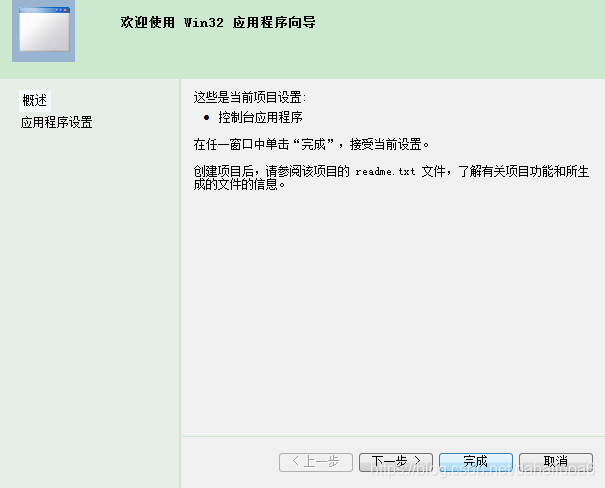Click the line 在任一窗口中单击“完成”
The width and height of the screenshot is (605, 488).
[311, 144]
